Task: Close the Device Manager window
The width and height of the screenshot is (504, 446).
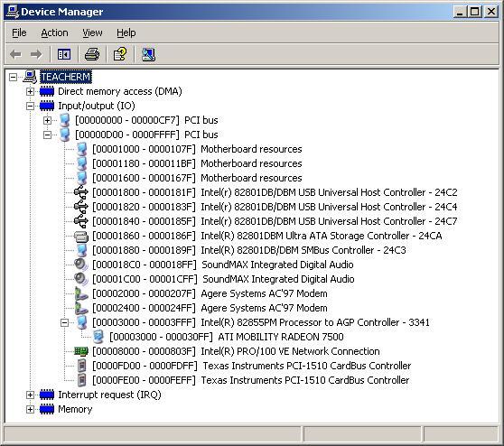Action: (x=491, y=12)
